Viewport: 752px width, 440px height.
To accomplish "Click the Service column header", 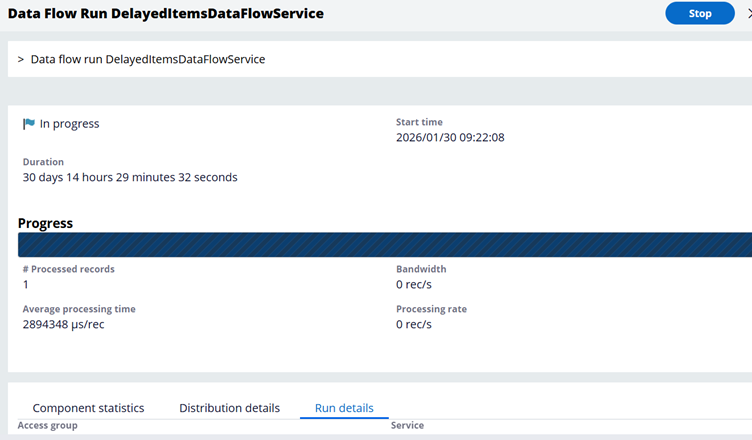I will 407,426.
